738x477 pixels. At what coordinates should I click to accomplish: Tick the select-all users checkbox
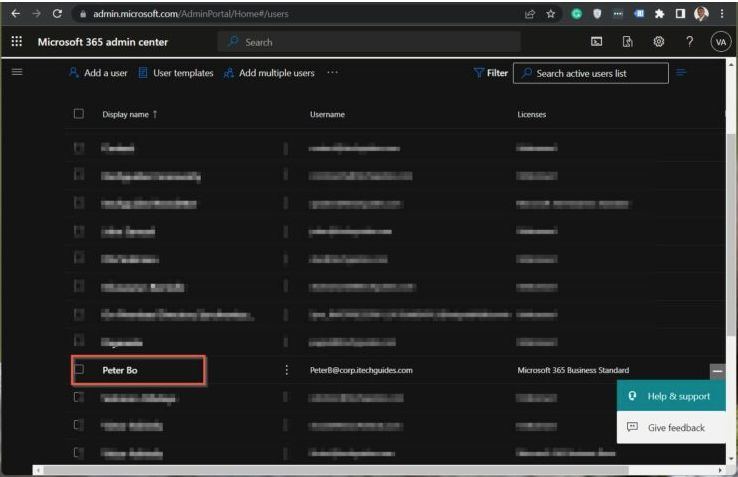[79, 113]
